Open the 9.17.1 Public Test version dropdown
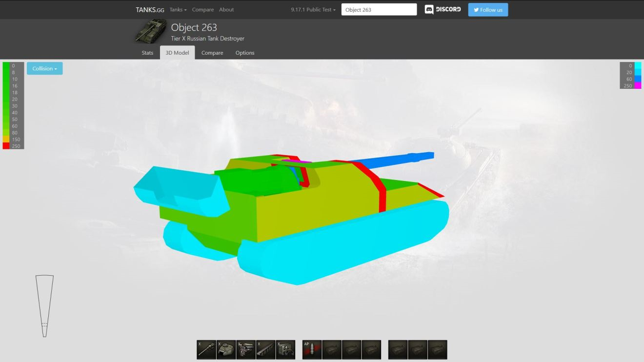Viewport: 644px width, 362px height. 313,10
